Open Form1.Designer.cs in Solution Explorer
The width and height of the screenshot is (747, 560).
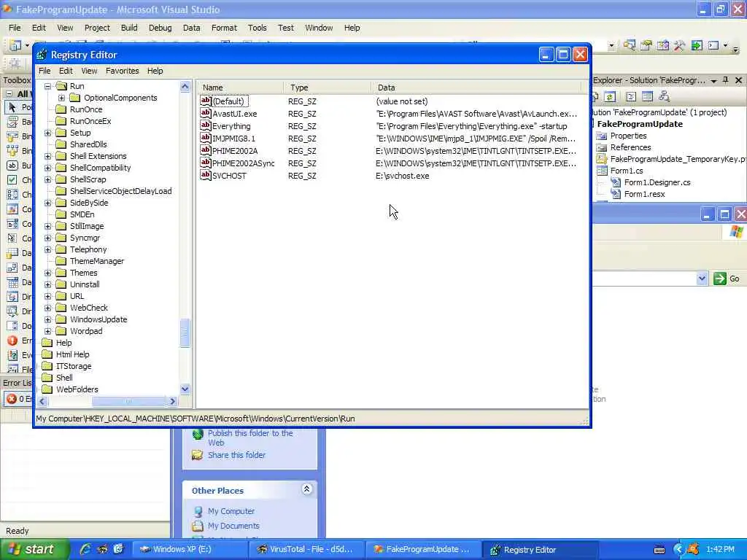[x=657, y=182]
